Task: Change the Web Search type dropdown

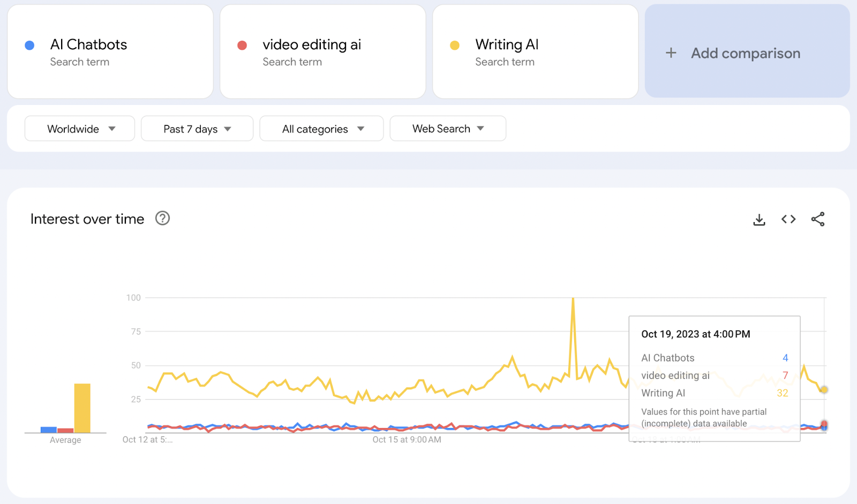Action: pyautogui.click(x=448, y=129)
